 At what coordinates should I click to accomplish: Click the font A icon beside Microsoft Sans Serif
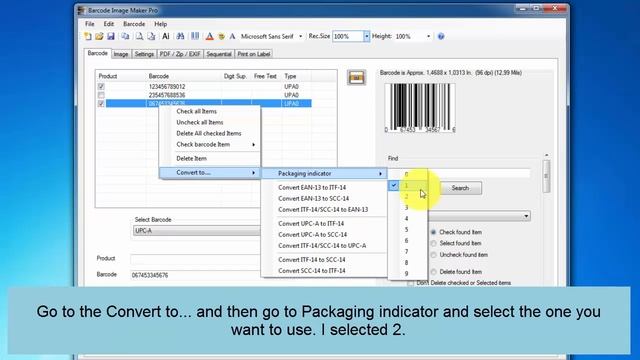pos(232,36)
